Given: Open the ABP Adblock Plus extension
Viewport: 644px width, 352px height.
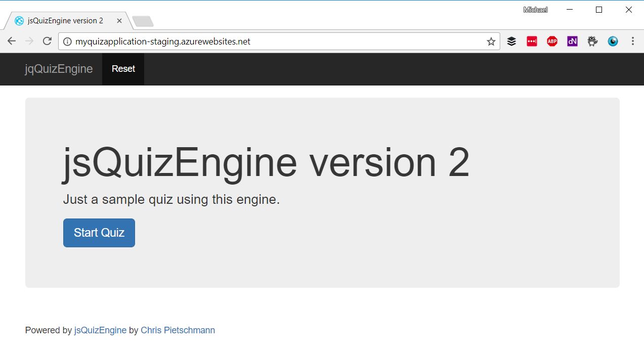Looking at the screenshot, I should (552, 41).
